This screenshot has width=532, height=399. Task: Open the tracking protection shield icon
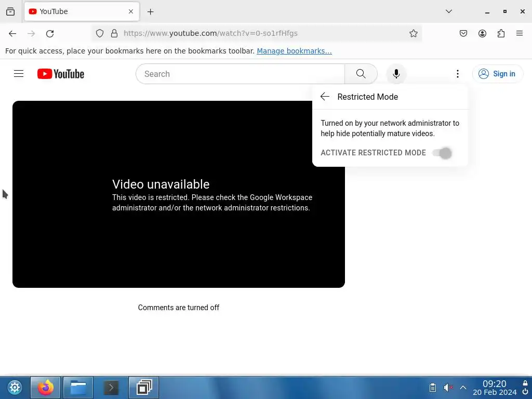pyautogui.click(x=99, y=33)
